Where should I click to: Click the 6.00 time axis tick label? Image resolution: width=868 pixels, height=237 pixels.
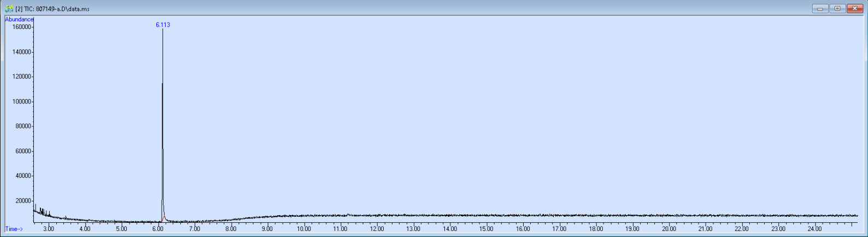click(x=158, y=229)
